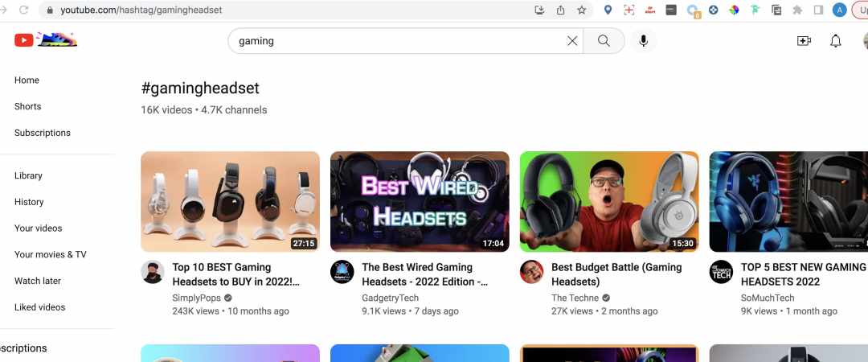Viewport: 868px width, 362px height.
Task: Click the browser reload icon
Action: tap(24, 10)
